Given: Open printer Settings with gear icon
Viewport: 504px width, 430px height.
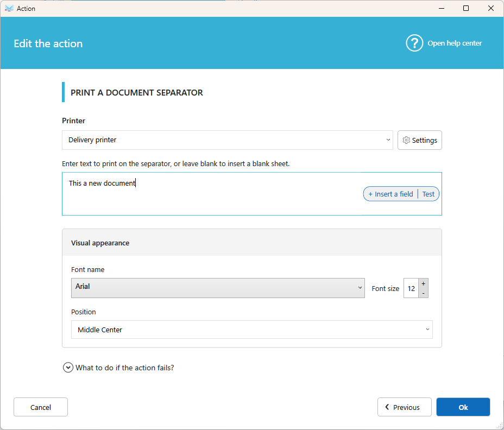Looking at the screenshot, I should [x=419, y=140].
